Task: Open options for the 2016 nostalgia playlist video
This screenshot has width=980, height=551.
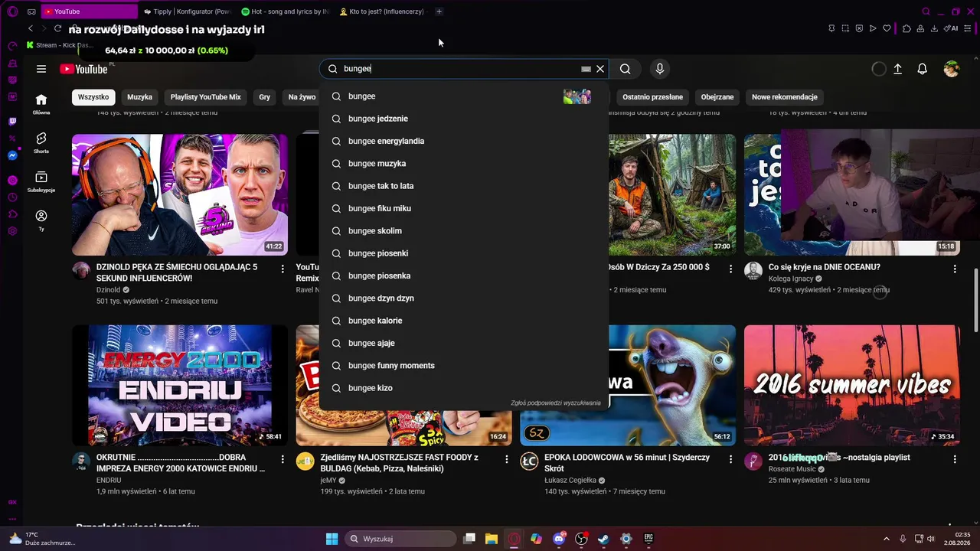Action: pyautogui.click(x=955, y=459)
